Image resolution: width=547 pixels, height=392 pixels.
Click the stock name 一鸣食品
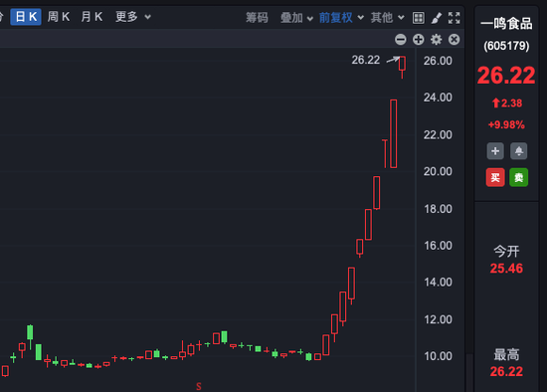[506, 24]
